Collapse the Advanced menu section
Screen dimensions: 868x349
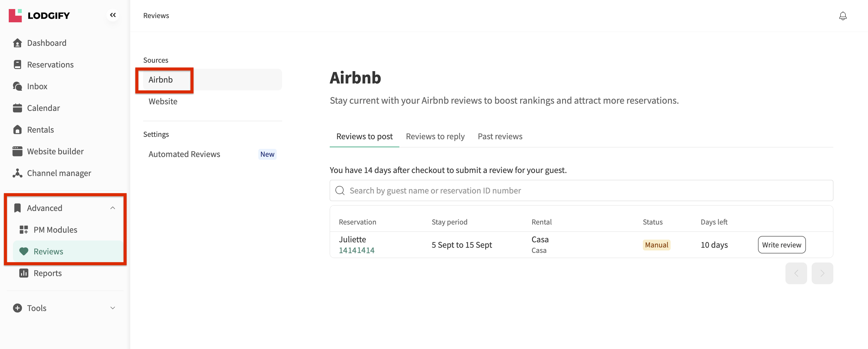112,208
